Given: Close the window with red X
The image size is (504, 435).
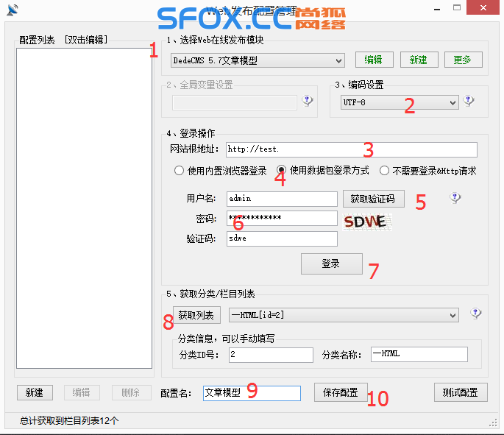Looking at the screenshot, I should click(483, 7).
